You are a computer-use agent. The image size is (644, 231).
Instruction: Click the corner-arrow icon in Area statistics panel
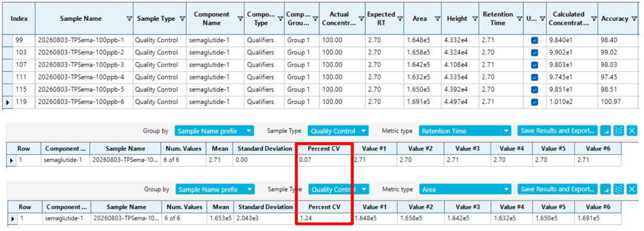tap(605, 189)
